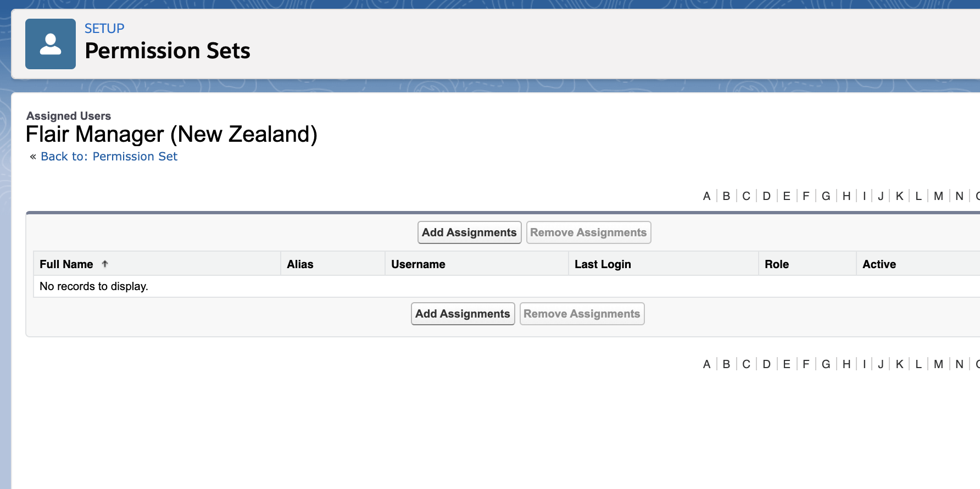Sort by the Active column header
This screenshot has height=489, width=980.
coord(879,264)
